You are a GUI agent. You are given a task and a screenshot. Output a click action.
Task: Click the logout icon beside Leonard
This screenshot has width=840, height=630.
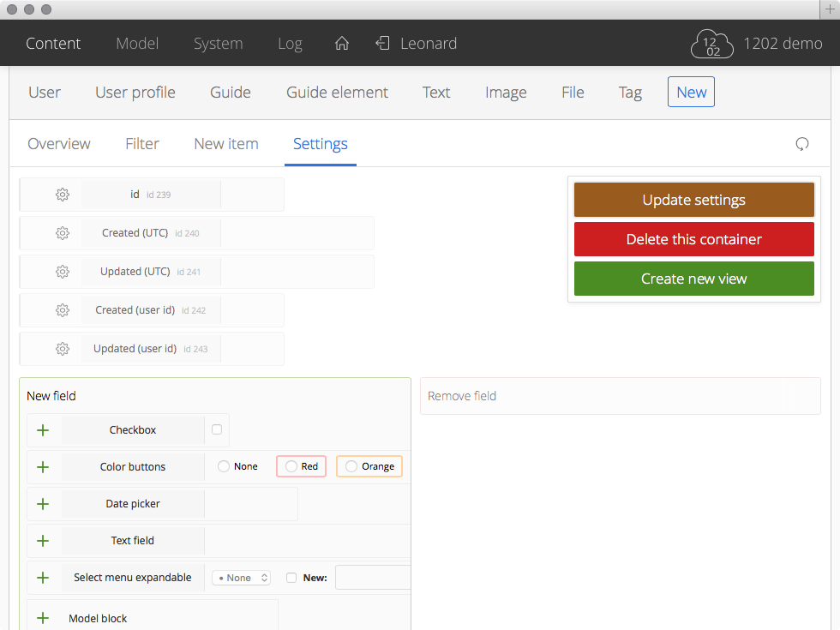(382, 44)
